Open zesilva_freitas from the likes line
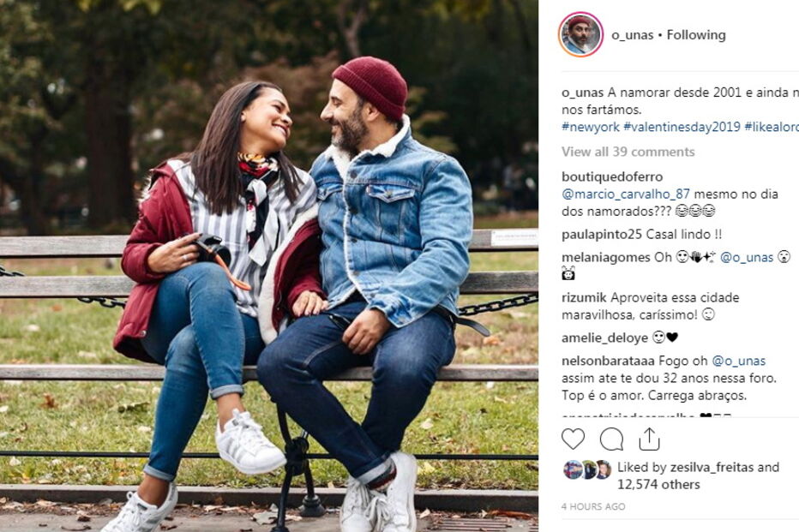799x532 pixels. tap(712, 468)
